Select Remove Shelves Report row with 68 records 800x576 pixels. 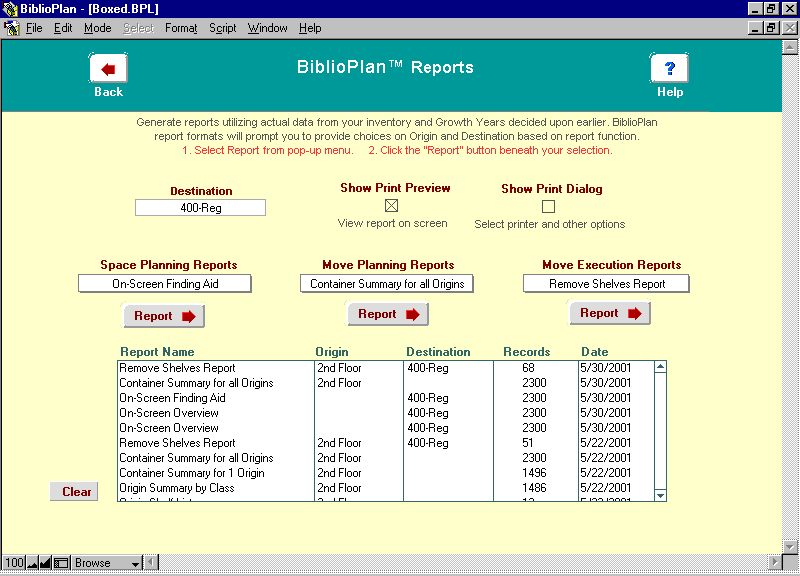coord(386,368)
